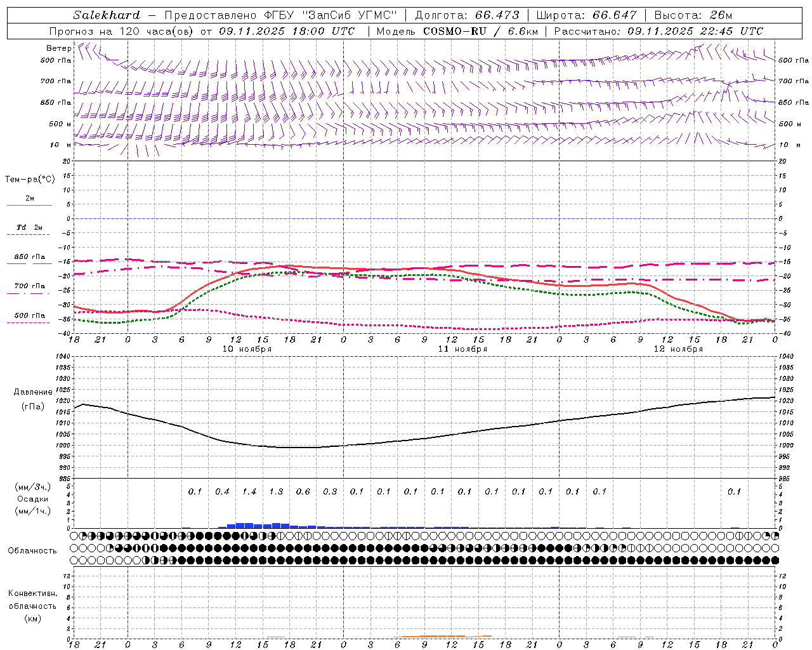Click the Конвективн. label of convective cloud panel
Viewport: 812px width, 650px height.
click(x=33, y=594)
